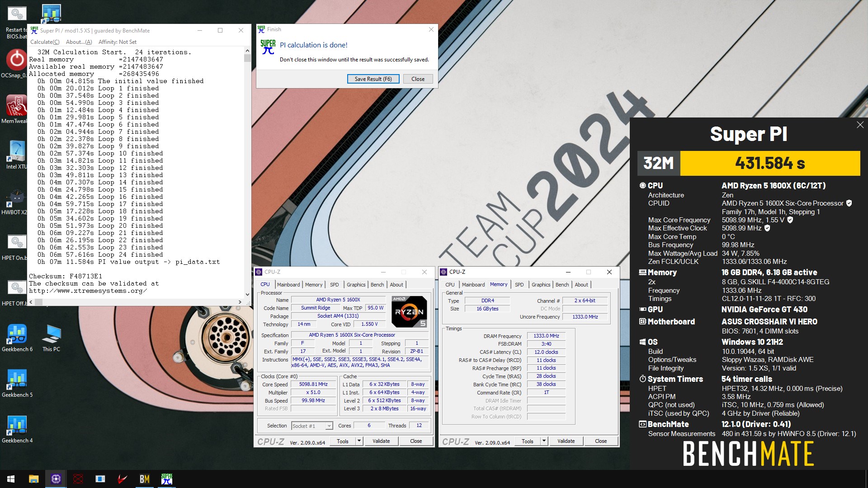Click Affinity: Not Set in Super PI
Image resolution: width=868 pixels, height=488 pixels.
(x=118, y=42)
